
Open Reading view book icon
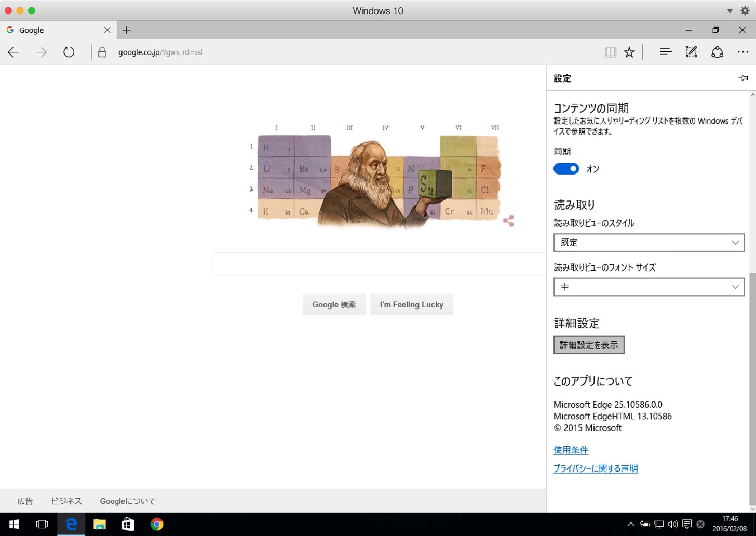click(610, 52)
